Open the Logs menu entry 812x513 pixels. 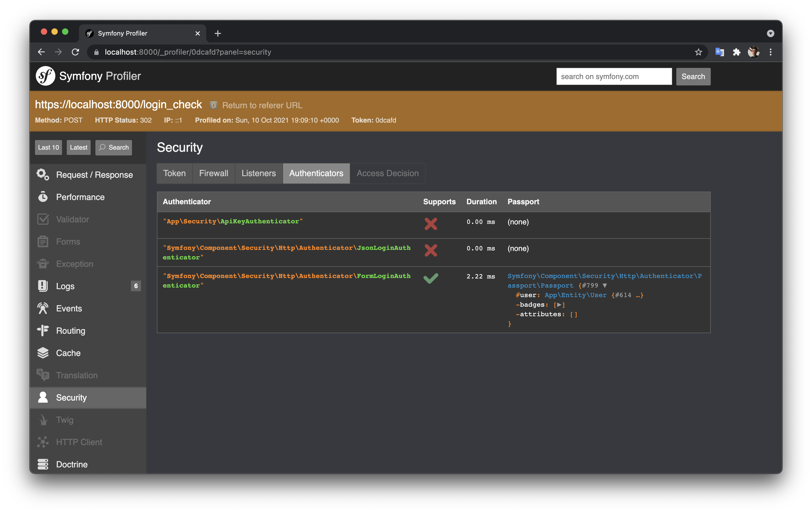coord(88,286)
